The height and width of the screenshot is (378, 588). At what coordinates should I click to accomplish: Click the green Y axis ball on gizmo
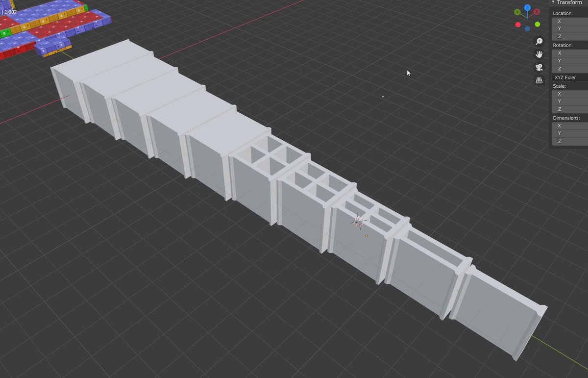click(517, 12)
